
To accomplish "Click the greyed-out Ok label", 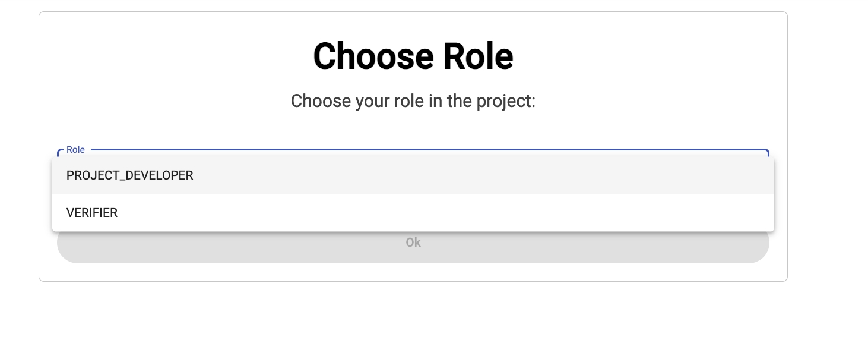I will click(413, 243).
